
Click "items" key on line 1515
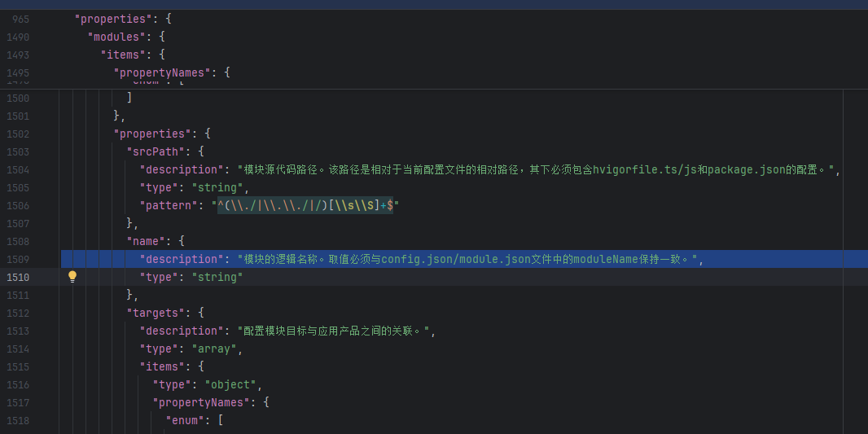162,366
